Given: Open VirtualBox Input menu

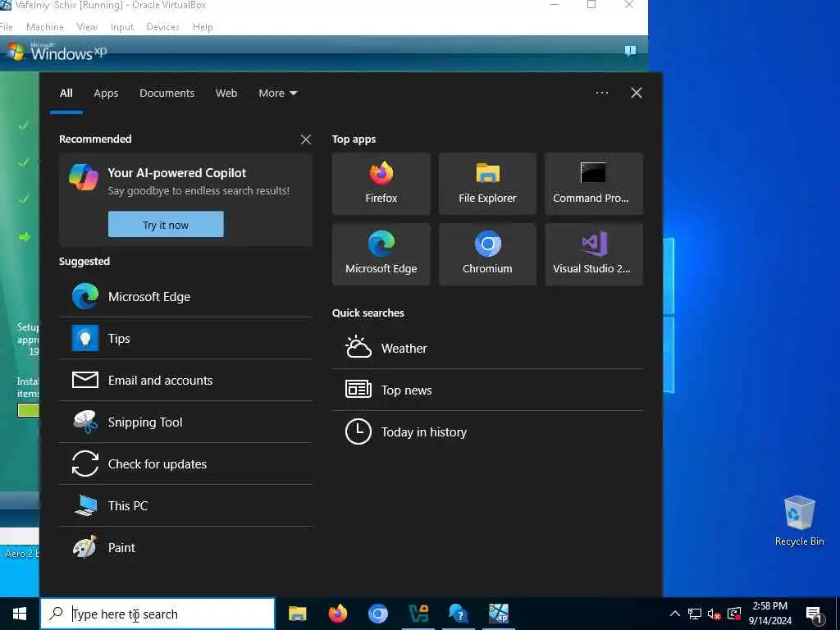Looking at the screenshot, I should [122, 27].
